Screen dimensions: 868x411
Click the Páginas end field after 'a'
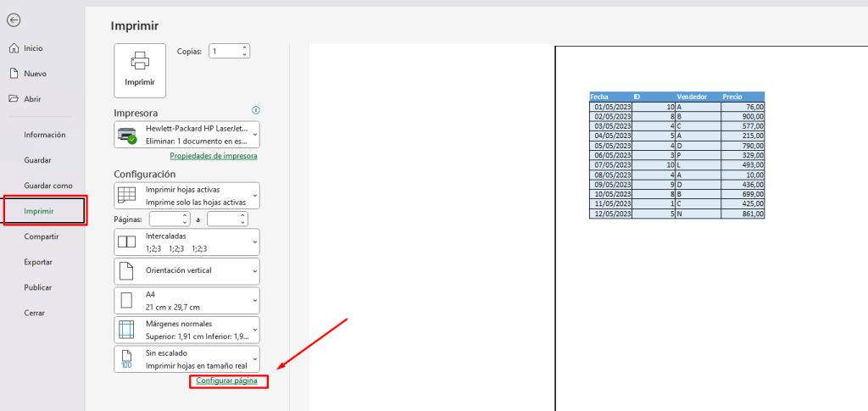(223, 219)
